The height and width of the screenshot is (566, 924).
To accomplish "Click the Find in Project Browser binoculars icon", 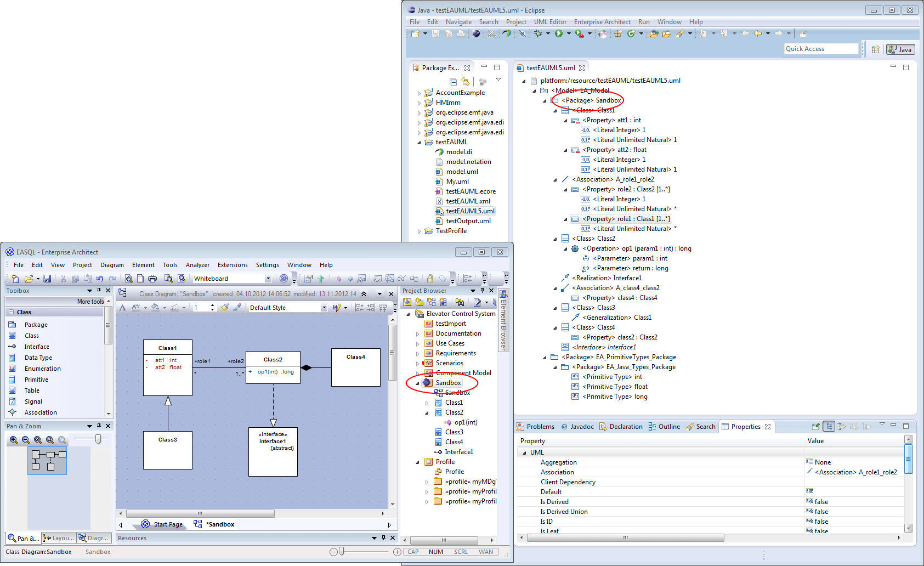I will coord(460,302).
